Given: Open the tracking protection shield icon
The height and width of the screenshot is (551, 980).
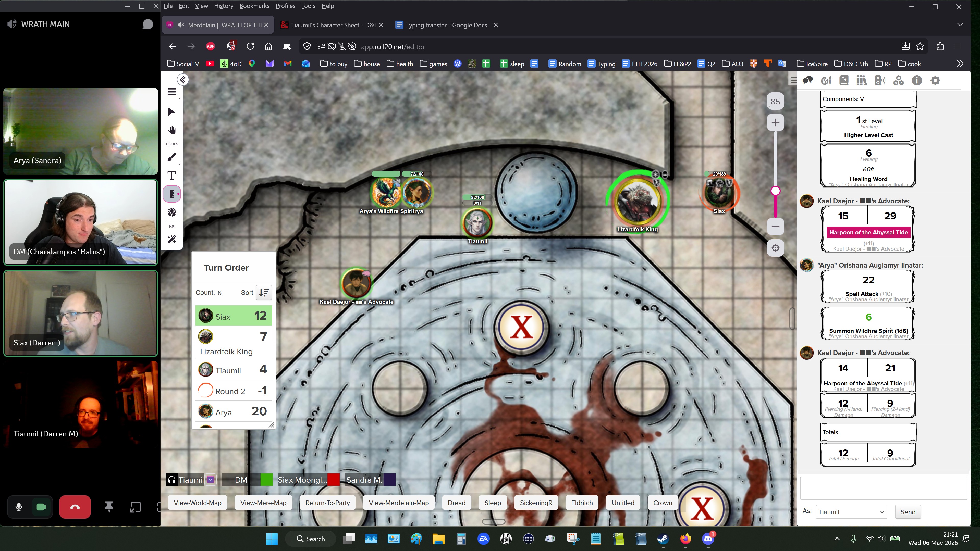Looking at the screenshot, I should click(x=307, y=46).
